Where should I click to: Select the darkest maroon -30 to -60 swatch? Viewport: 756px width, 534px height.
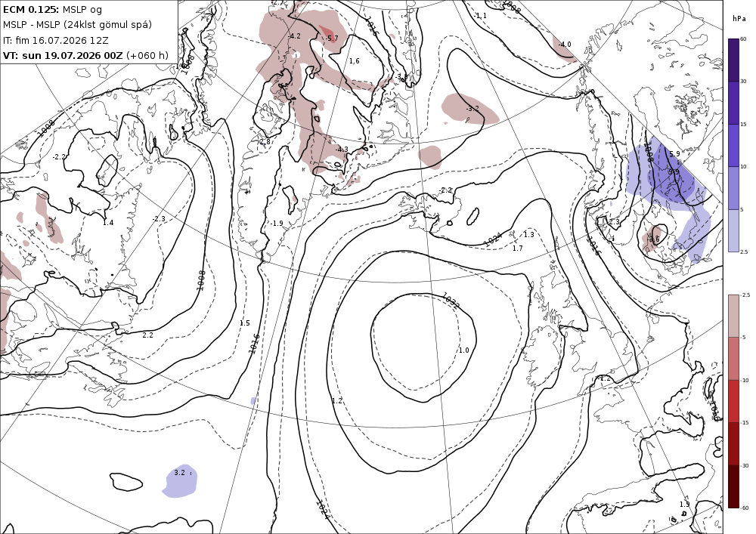point(733,486)
